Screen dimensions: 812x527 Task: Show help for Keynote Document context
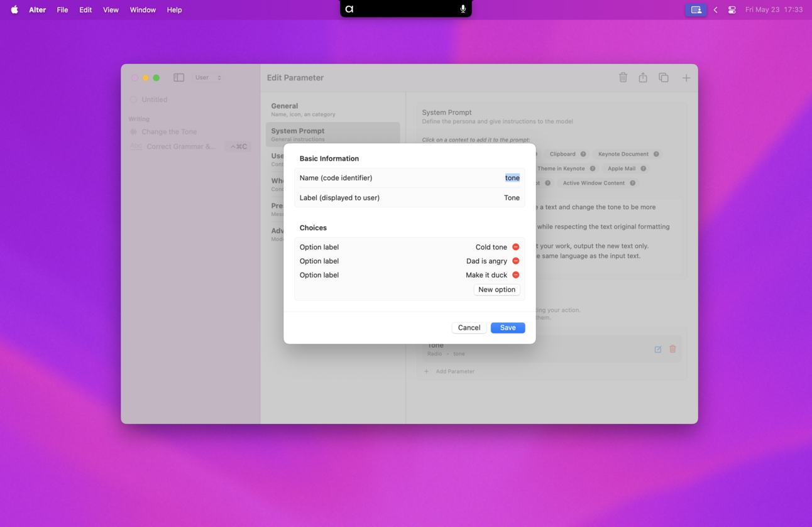coord(656,154)
